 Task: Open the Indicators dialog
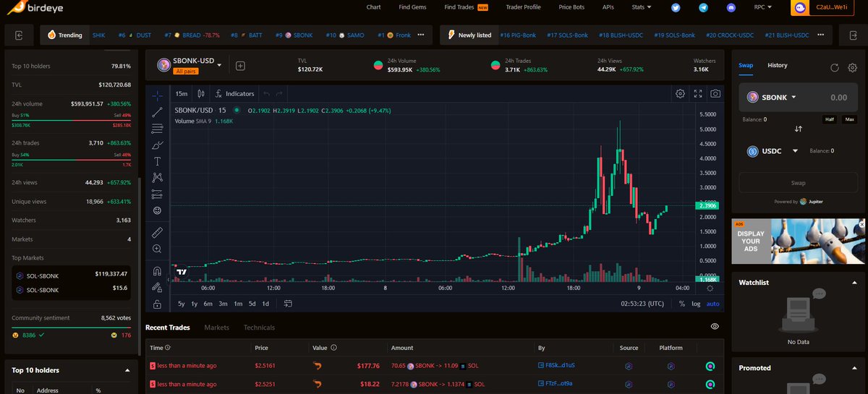tap(234, 93)
